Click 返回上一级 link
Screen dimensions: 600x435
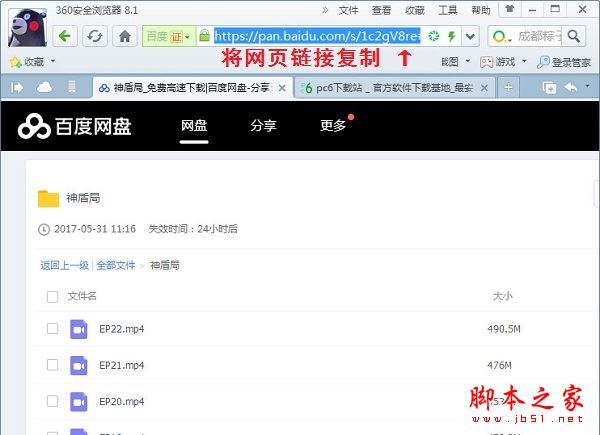click(x=64, y=265)
